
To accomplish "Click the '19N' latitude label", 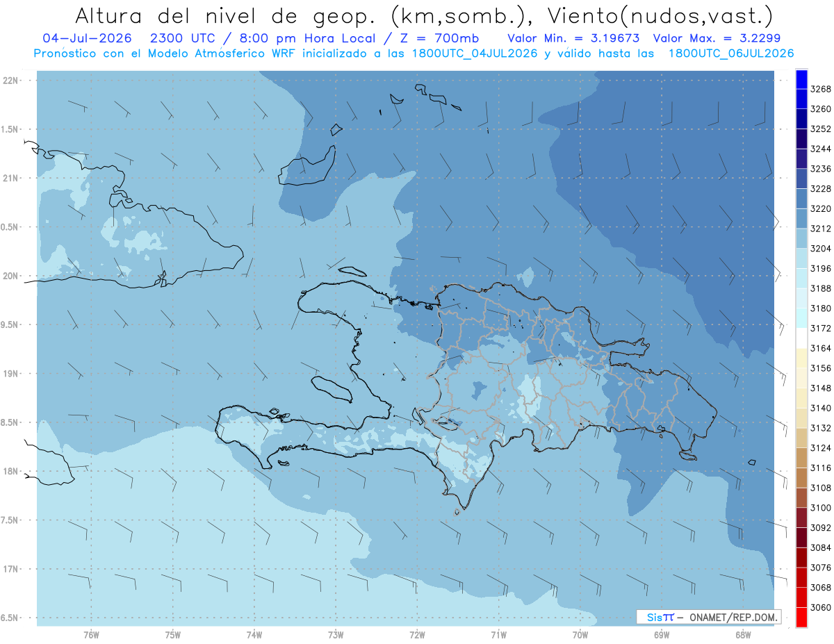I will (10, 374).
